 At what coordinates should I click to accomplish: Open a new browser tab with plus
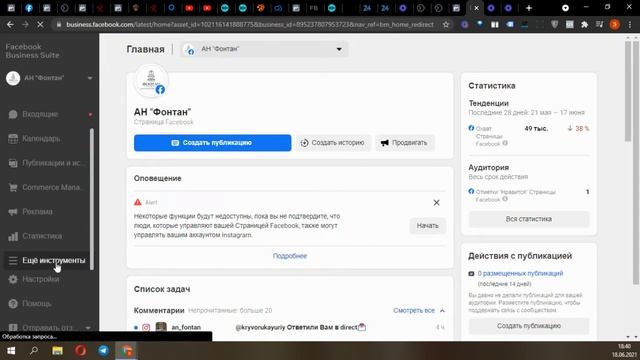click(529, 8)
